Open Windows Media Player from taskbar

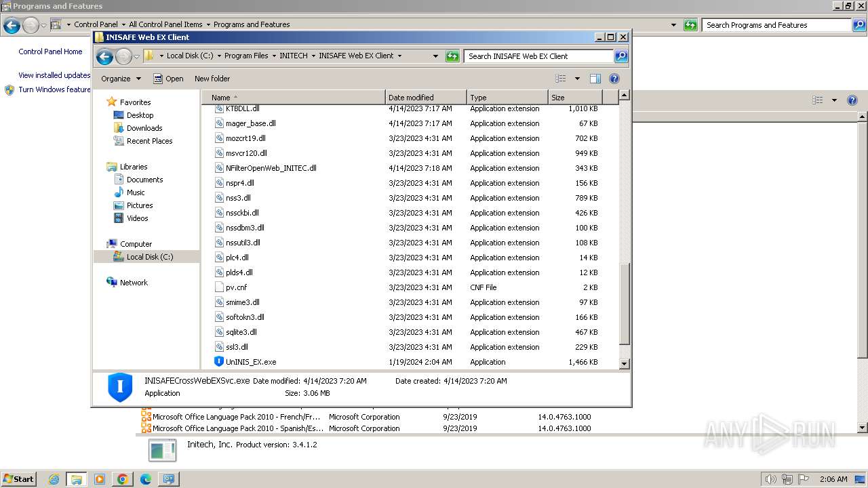click(100, 479)
